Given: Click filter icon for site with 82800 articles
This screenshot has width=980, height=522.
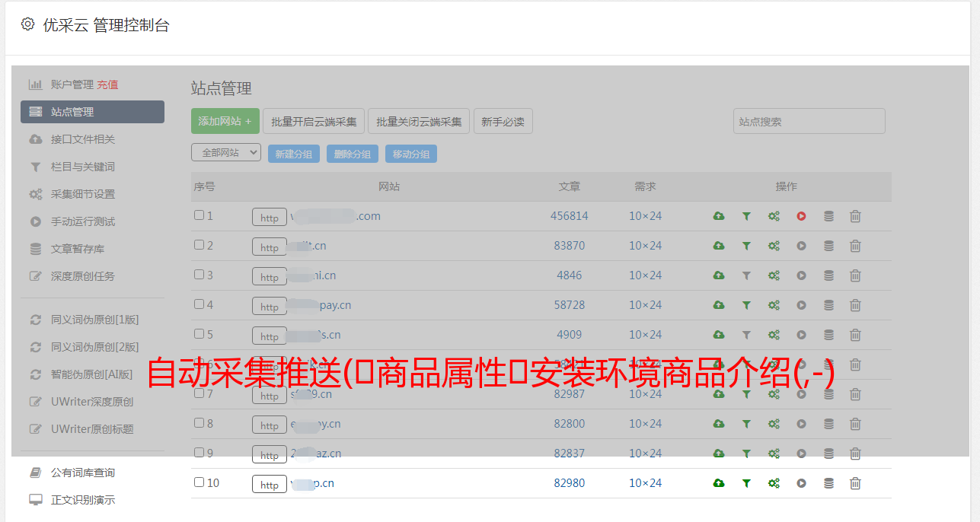Looking at the screenshot, I should pyautogui.click(x=746, y=424).
